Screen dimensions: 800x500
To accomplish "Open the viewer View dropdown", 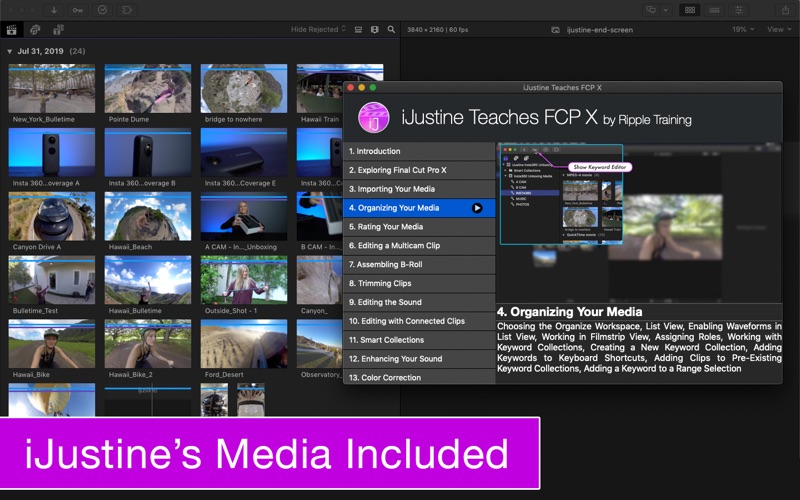I will pyautogui.click(x=779, y=30).
